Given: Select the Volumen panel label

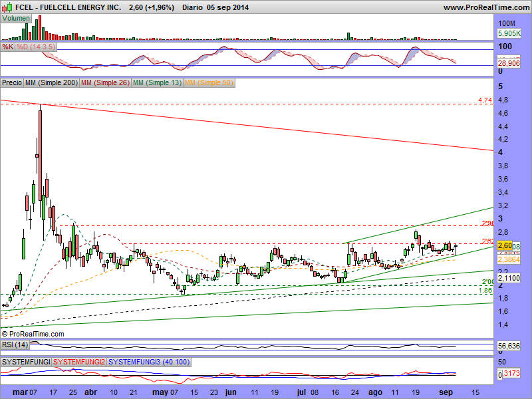Looking at the screenshot, I should click(15, 19).
